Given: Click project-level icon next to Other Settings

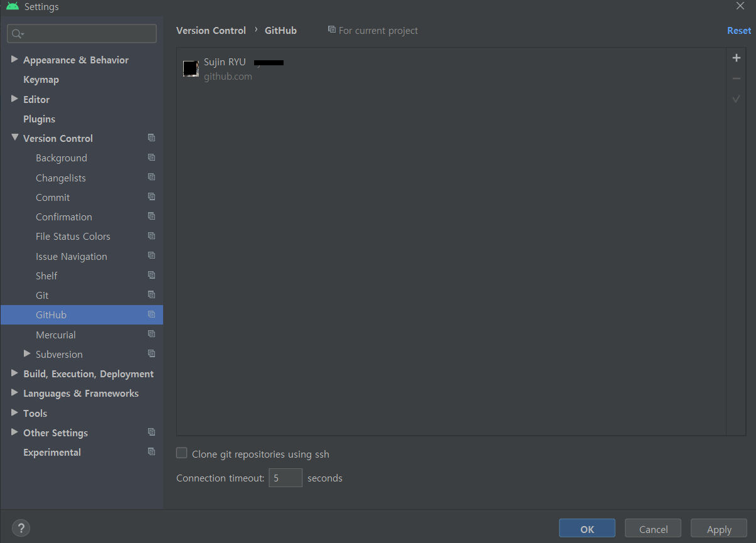Looking at the screenshot, I should tap(151, 432).
